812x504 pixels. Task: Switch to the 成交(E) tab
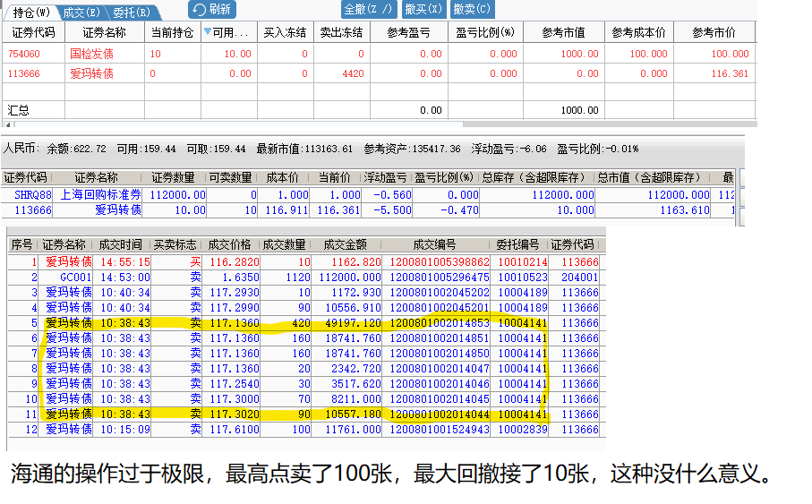(x=81, y=13)
